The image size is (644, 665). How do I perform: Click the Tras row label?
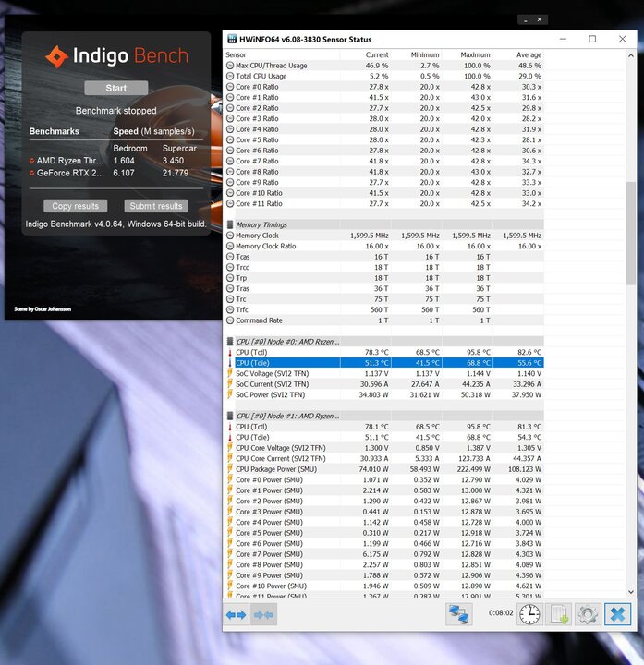242,288
